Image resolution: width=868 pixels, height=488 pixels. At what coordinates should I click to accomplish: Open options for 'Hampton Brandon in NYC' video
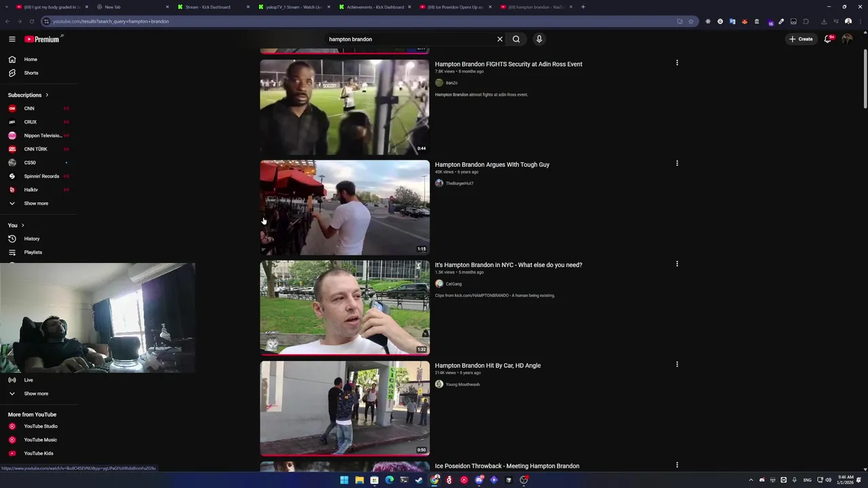pos(677,264)
